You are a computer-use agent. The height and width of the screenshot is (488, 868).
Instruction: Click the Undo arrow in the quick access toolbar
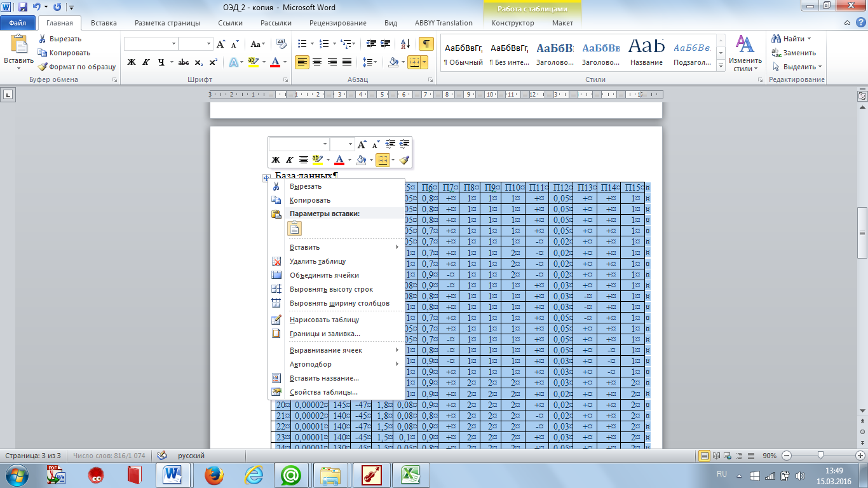[x=36, y=8]
